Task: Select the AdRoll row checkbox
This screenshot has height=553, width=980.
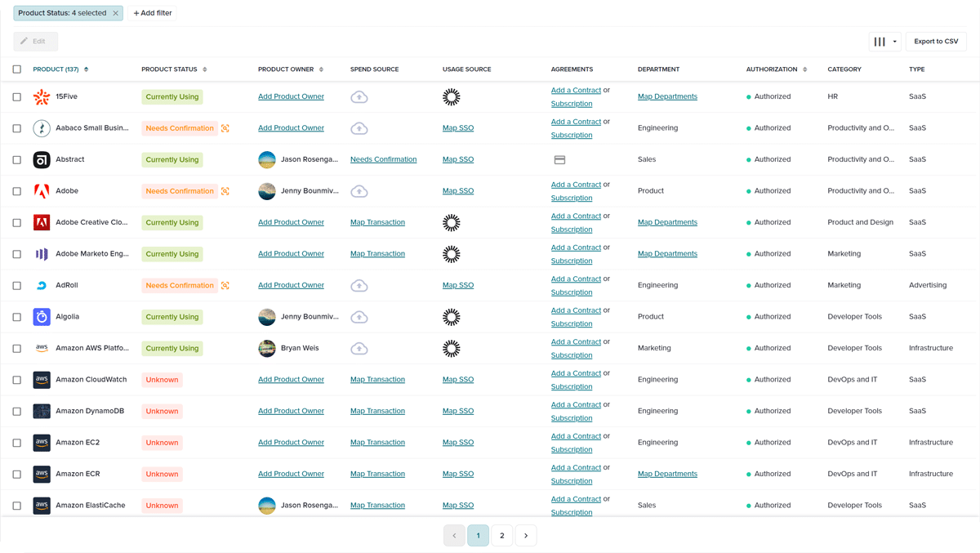Action: (17, 286)
